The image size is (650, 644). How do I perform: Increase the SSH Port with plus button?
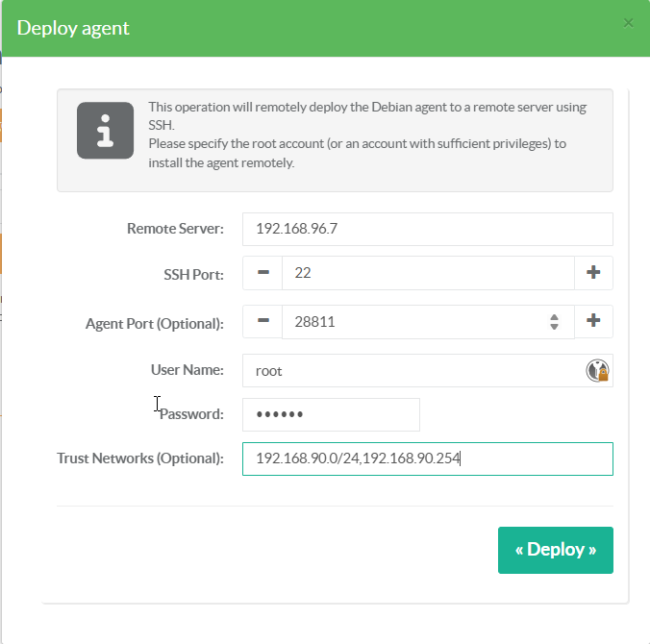(593, 273)
